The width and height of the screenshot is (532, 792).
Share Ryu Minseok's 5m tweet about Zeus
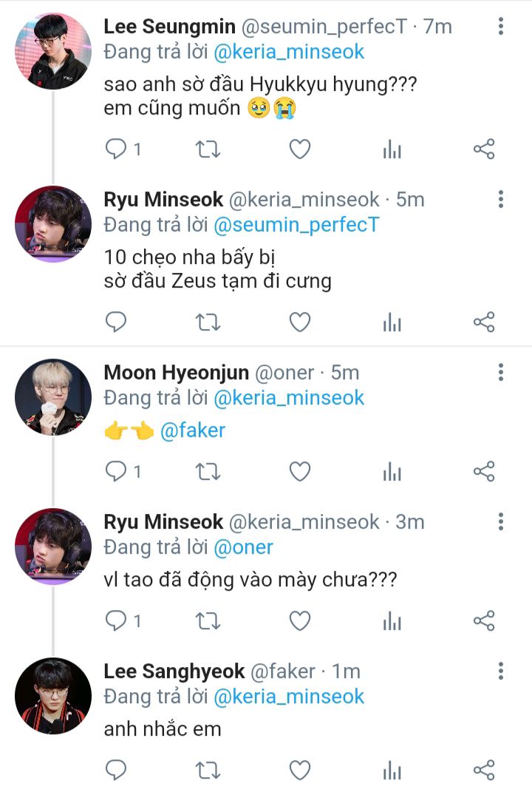(x=483, y=322)
